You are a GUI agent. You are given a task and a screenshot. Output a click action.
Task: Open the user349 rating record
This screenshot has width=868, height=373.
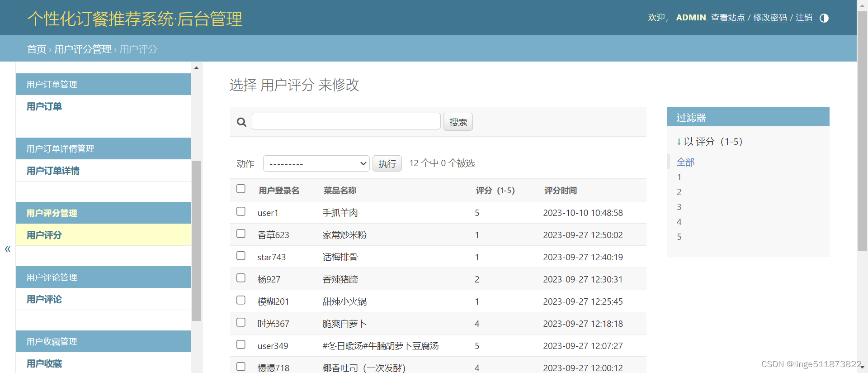[x=273, y=346]
